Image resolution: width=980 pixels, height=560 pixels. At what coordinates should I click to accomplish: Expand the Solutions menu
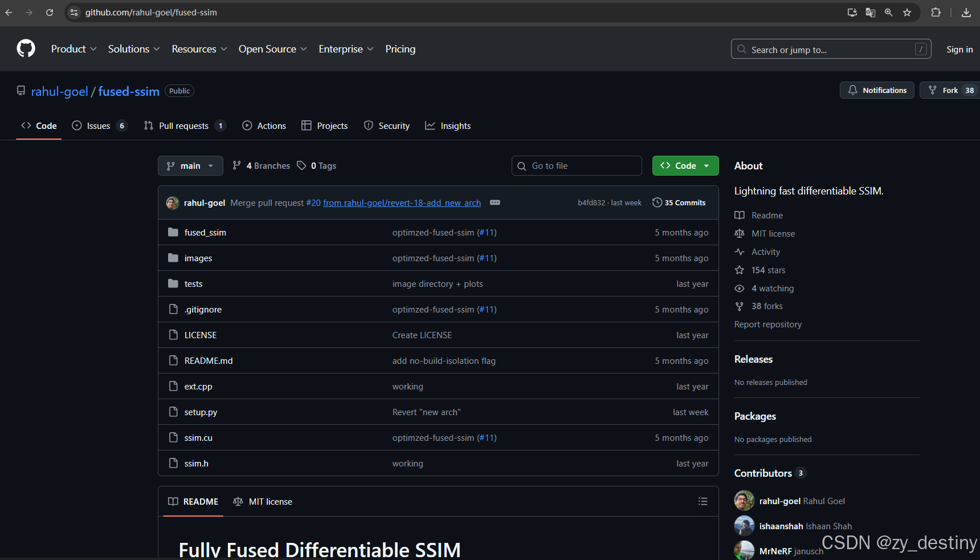(x=134, y=49)
